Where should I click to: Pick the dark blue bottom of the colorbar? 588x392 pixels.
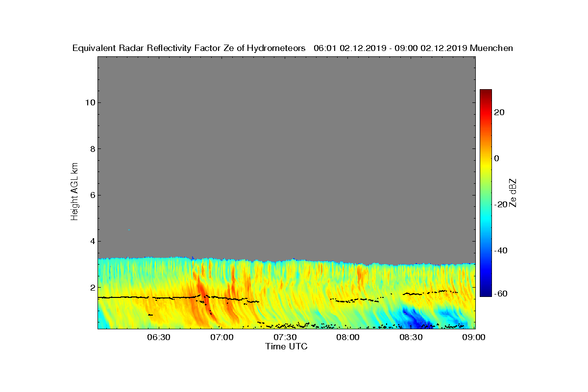pyautogui.click(x=486, y=294)
